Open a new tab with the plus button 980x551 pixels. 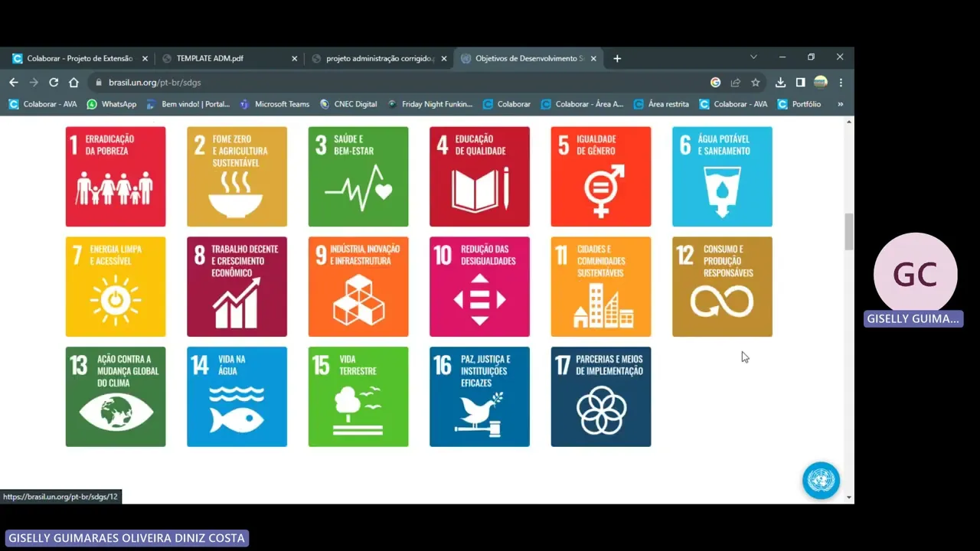click(x=617, y=58)
